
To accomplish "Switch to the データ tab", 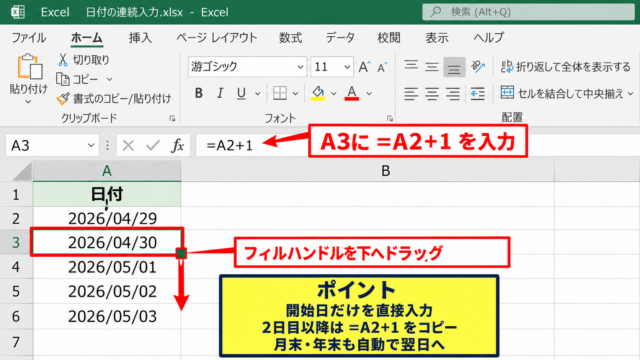I will (340, 38).
